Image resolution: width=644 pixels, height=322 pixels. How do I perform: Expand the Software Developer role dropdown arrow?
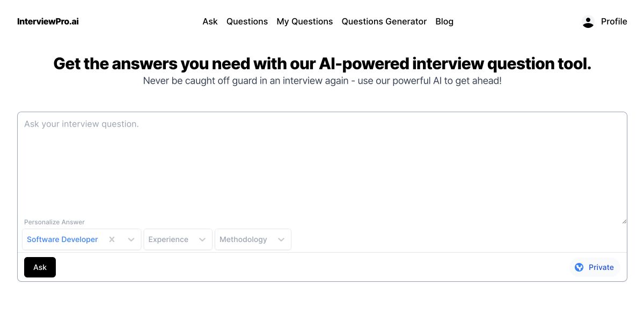(131, 239)
